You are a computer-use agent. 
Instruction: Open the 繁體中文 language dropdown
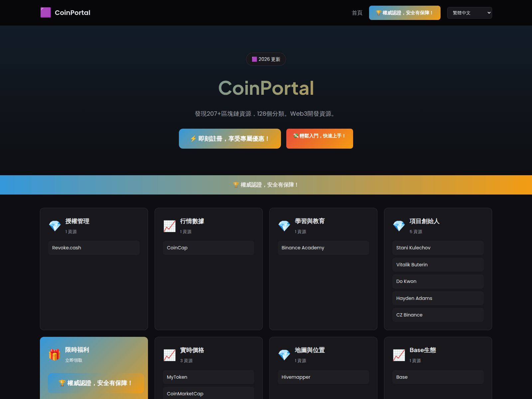coord(469,13)
